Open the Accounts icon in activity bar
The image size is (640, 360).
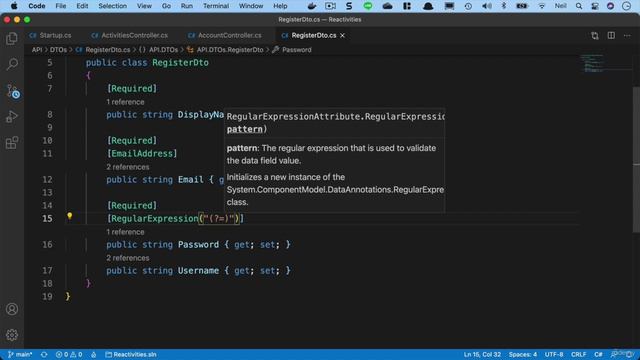[12, 309]
